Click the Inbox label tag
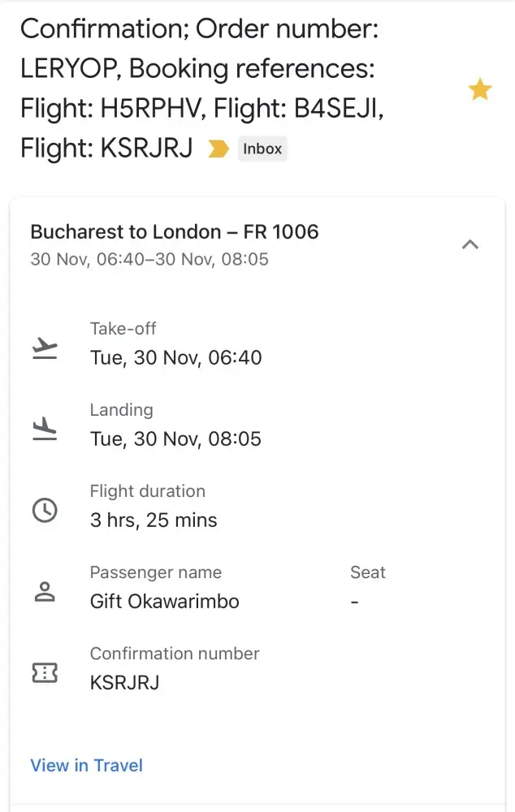 pos(262,149)
